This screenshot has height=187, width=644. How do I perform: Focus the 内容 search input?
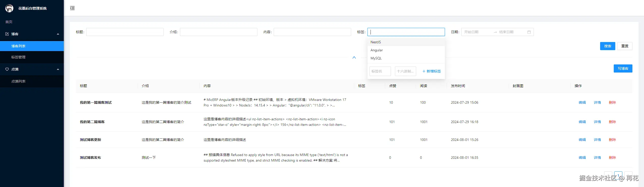click(x=312, y=32)
